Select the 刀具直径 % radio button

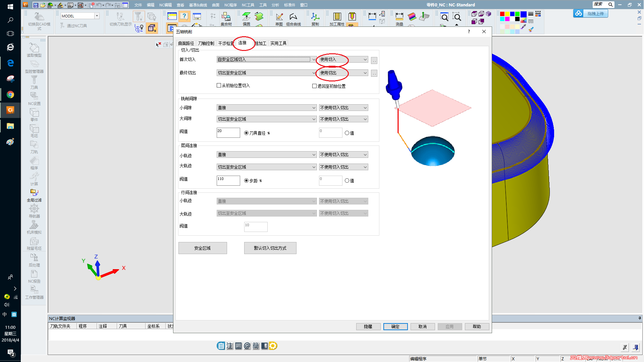coord(247,133)
